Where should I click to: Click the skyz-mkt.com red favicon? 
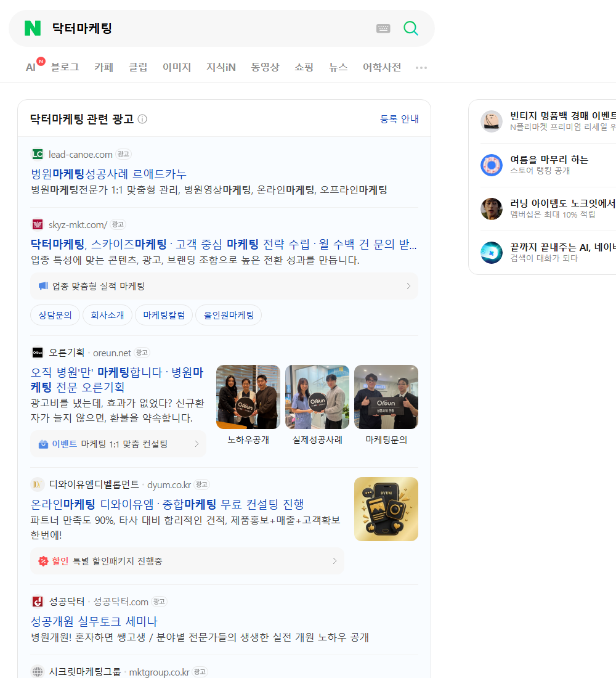click(38, 224)
